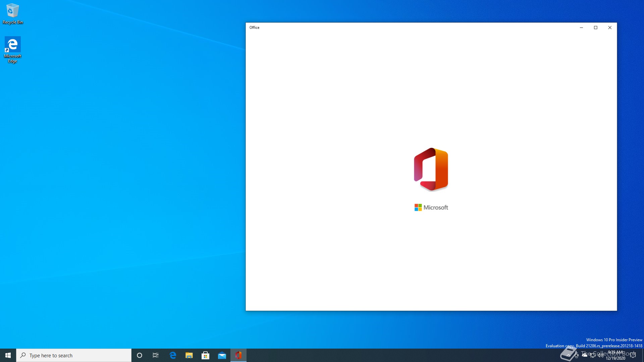Launch Edge from the taskbar
Screen dimensions: 644x362
(173, 355)
